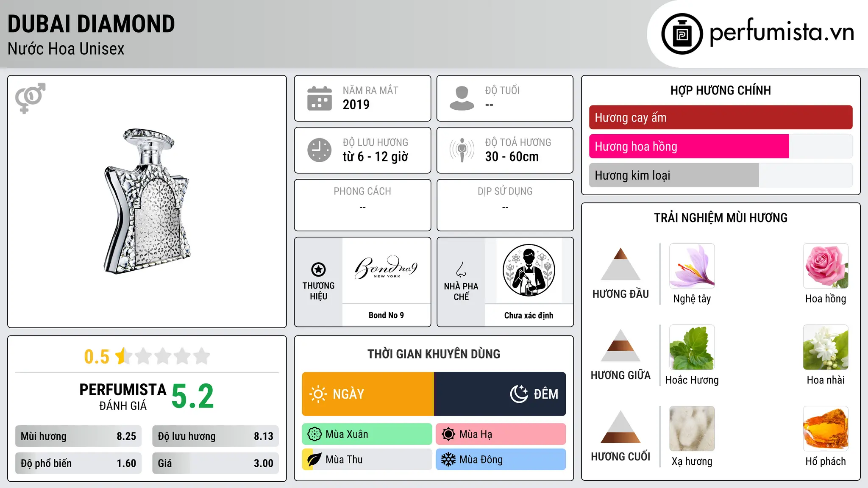This screenshot has width=868, height=488.
Task: Select the Hương cay ấm accord bar
Action: [x=721, y=117]
